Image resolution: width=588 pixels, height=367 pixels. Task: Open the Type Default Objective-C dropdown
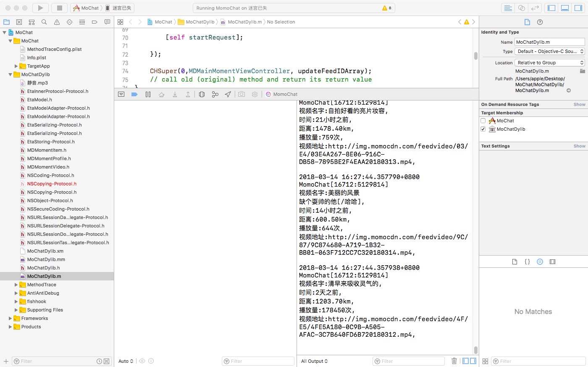click(x=550, y=51)
